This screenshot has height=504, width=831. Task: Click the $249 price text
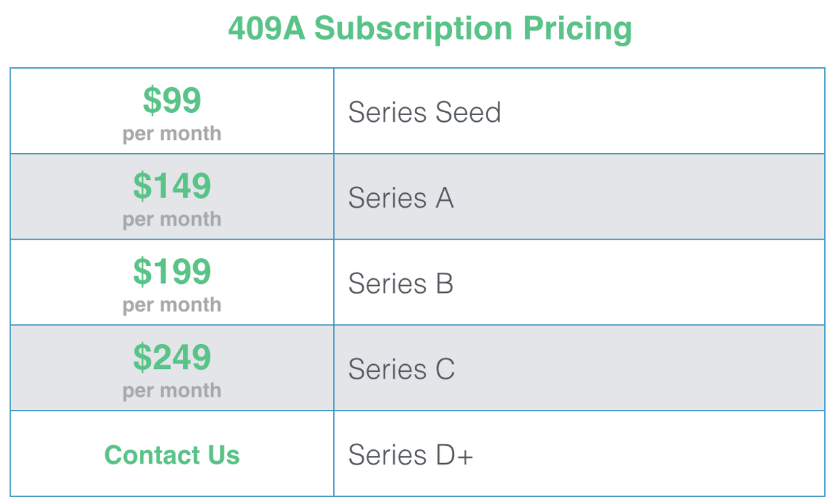coord(172,357)
